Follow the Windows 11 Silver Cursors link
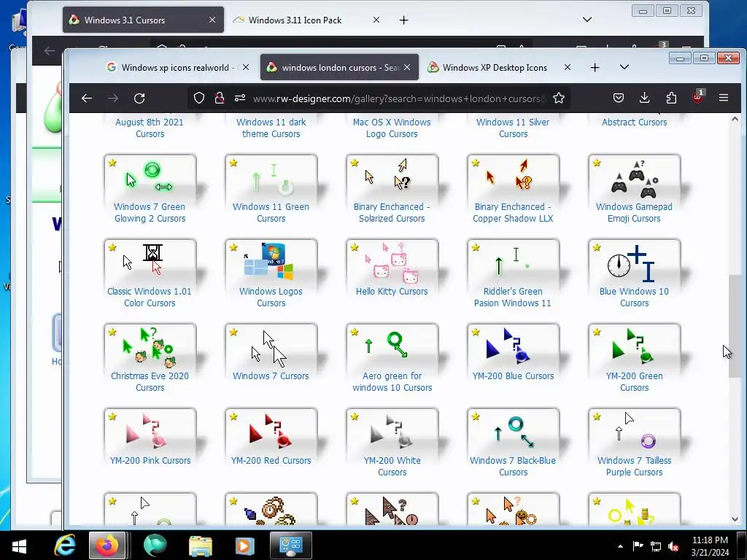This screenshot has height=560, width=747. pyautogui.click(x=513, y=128)
